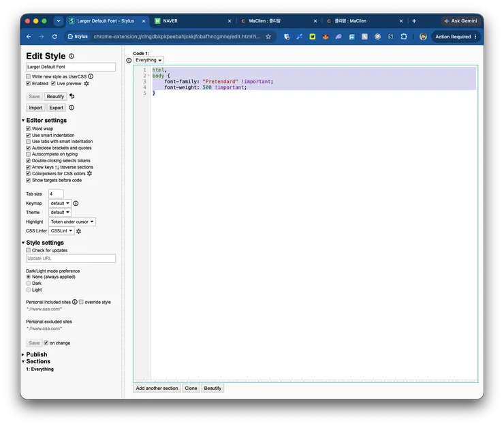This screenshot has height=426, width=504.
Task: Click the browser back arrow
Action: click(29, 37)
